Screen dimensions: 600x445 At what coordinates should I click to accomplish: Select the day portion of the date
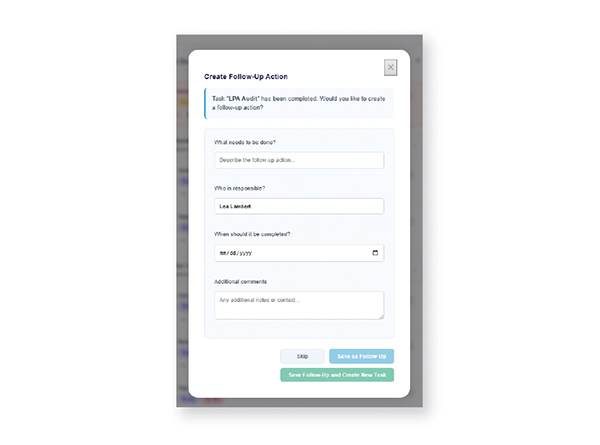pyautogui.click(x=235, y=253)
